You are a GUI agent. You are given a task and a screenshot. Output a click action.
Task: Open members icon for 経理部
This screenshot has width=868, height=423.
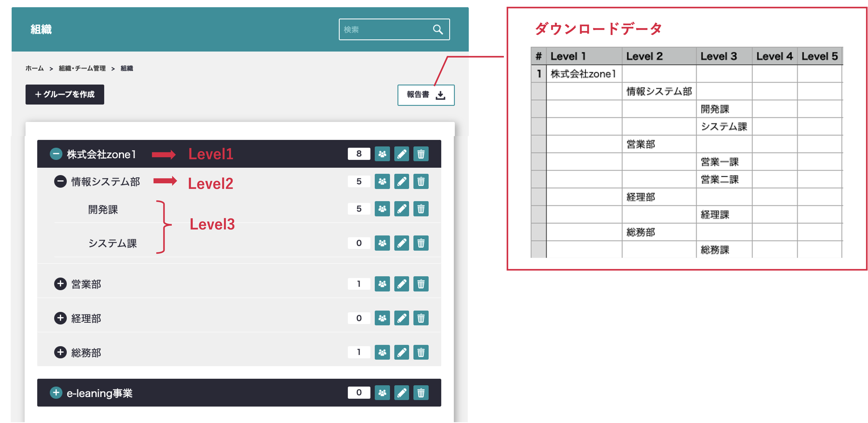(382, 318)
